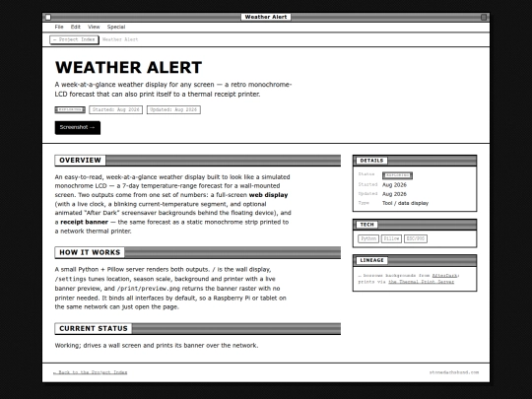This screenshot has width=532, height=399.
Task: Select the ESC/POS tech tag
Action: tap(416, 238)
